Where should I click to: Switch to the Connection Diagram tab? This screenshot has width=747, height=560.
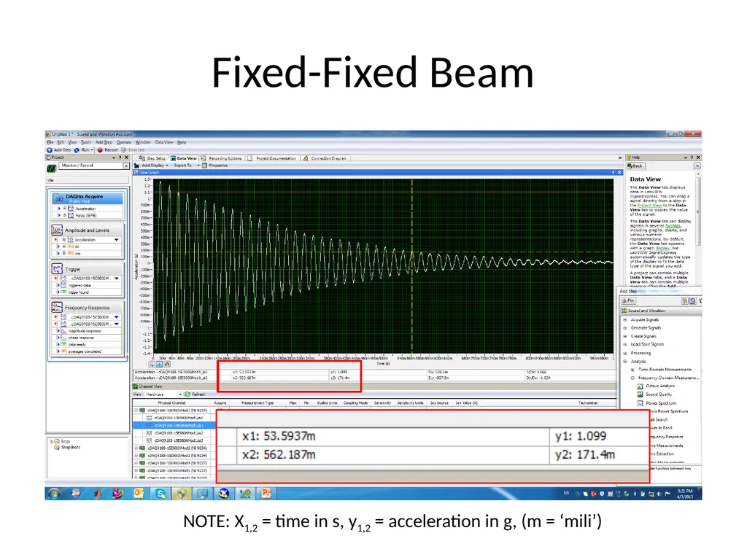tap(325, 158)
